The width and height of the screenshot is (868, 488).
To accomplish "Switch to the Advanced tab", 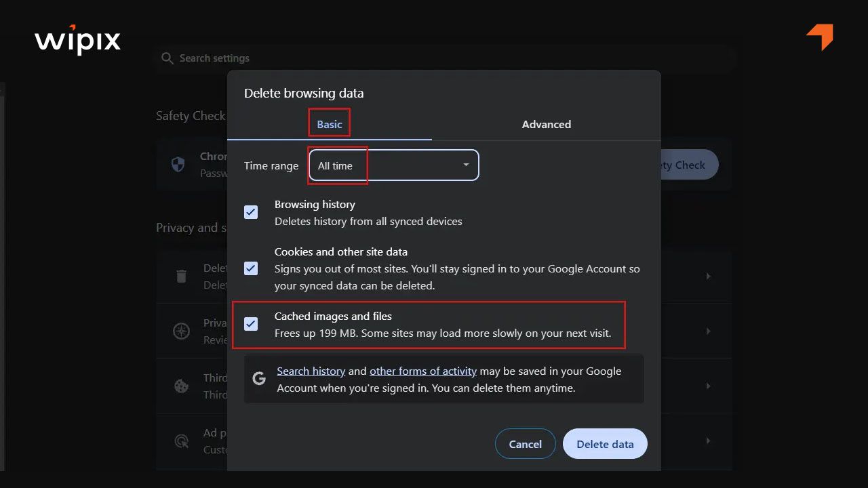I will [x=546, y=125].
